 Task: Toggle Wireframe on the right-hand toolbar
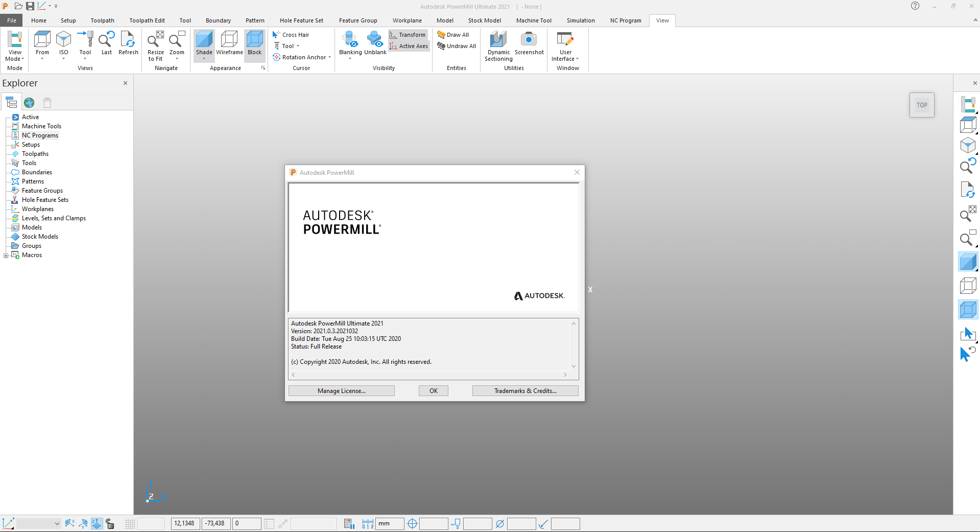point(968,286)
